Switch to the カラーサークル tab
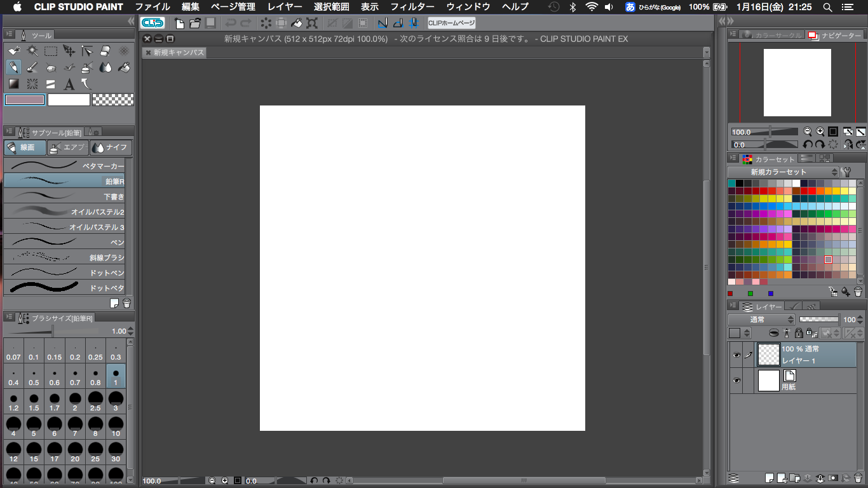The width and height of the screenshot is (868, 488). (772, 36)
